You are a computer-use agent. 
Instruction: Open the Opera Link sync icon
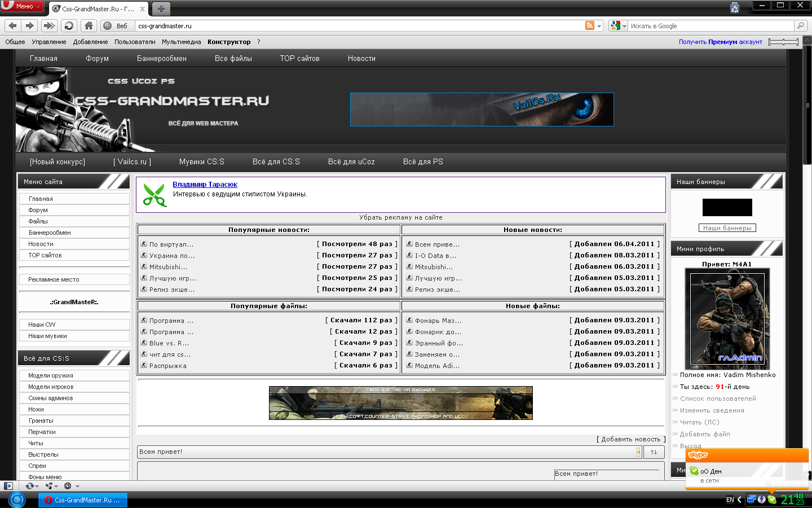point(30,485)
